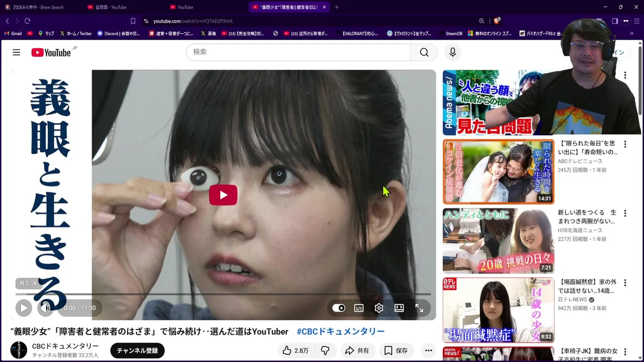Viewport: 644px width, 362px height.
Task: Open the 共有 share dialog
Action: coord(357,350)
